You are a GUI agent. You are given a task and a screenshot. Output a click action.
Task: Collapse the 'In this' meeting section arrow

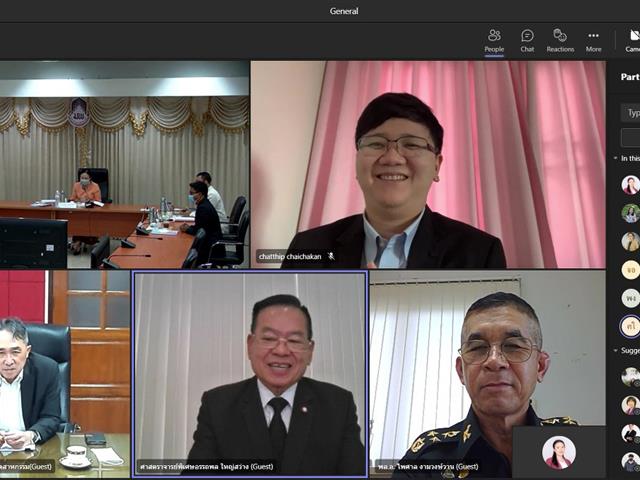[x=616, y=158]
